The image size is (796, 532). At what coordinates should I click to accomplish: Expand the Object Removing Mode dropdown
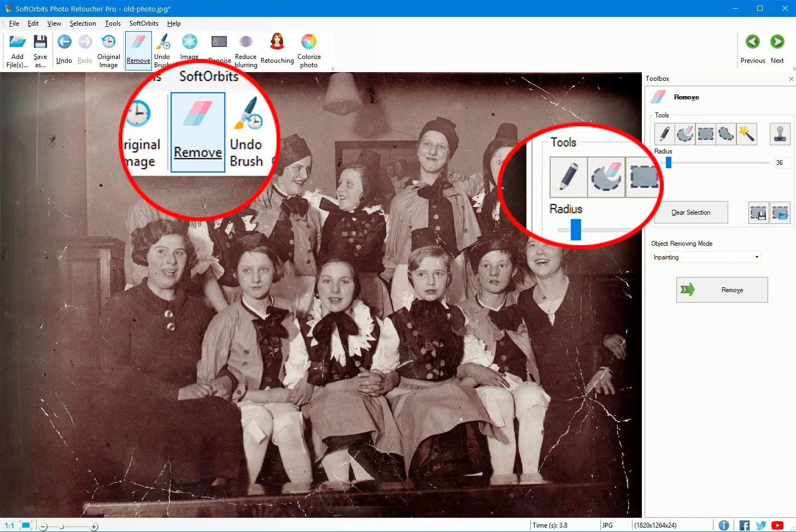coord(757,257)
